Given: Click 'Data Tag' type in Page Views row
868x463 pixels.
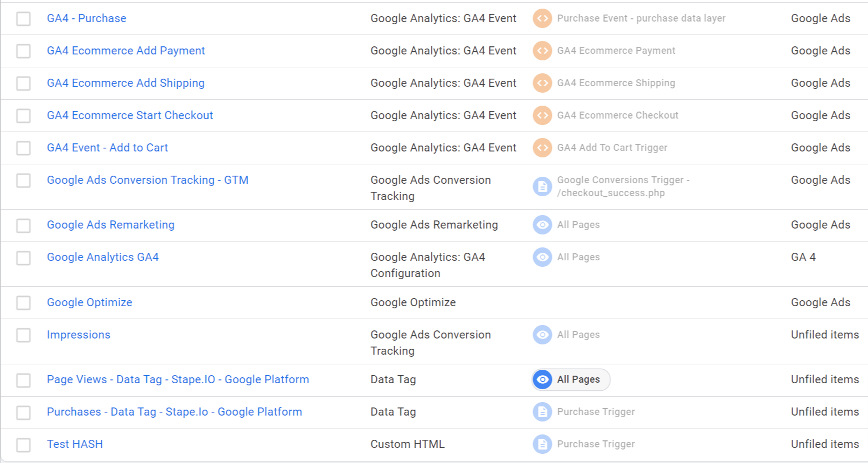Looking at the screenshot, I should [393, 379].
